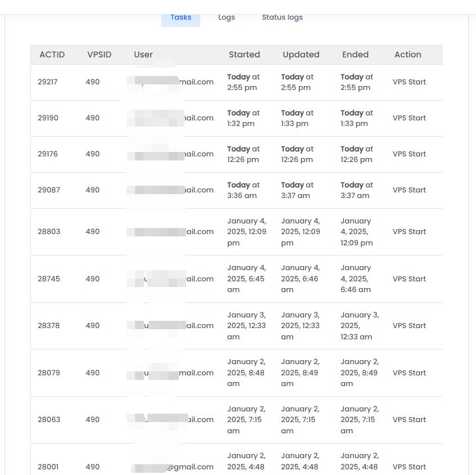
Task: Click VPSID 490 in the 29217 row
Action: [93, 82]
